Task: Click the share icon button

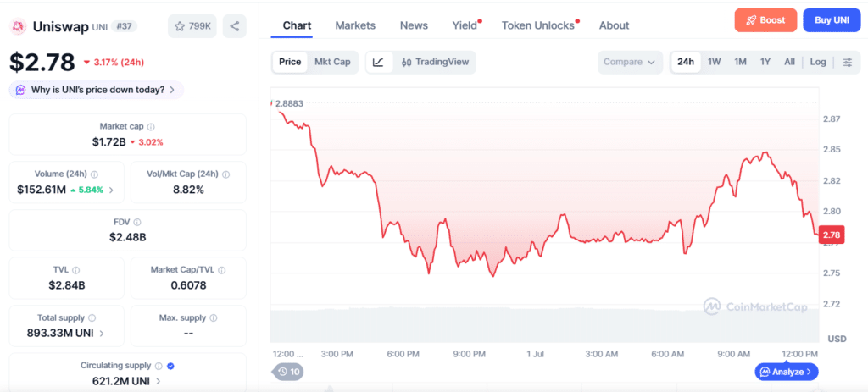Action: point(235,26)
